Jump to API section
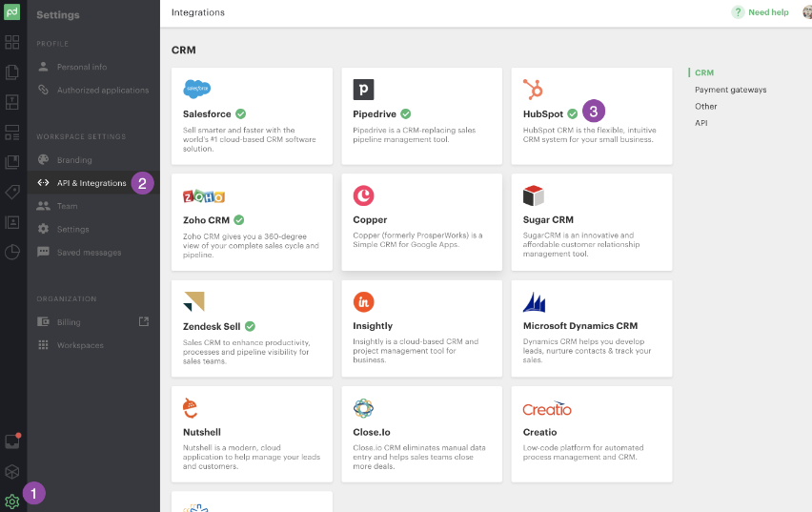Screen dimensions: 812x512 coord(700,123)
